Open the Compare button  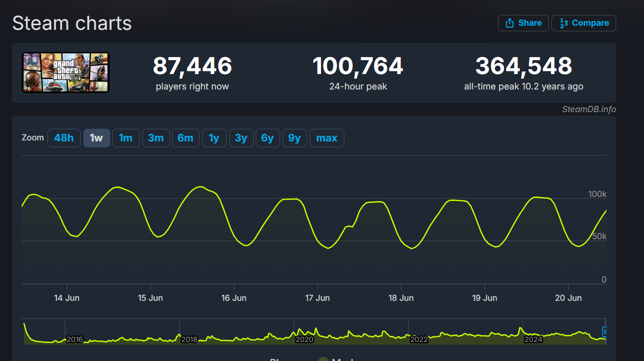(584, 23)
